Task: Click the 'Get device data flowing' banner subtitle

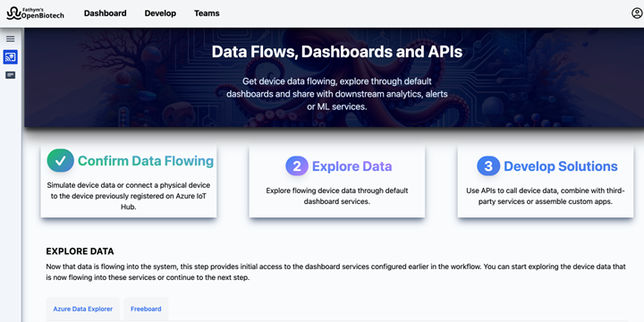Action: (337, 94)
